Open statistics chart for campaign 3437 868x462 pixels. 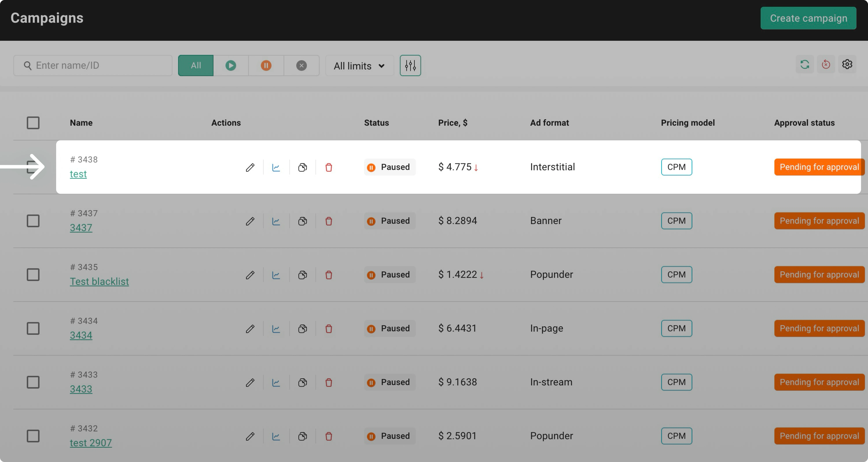[276, 221]
